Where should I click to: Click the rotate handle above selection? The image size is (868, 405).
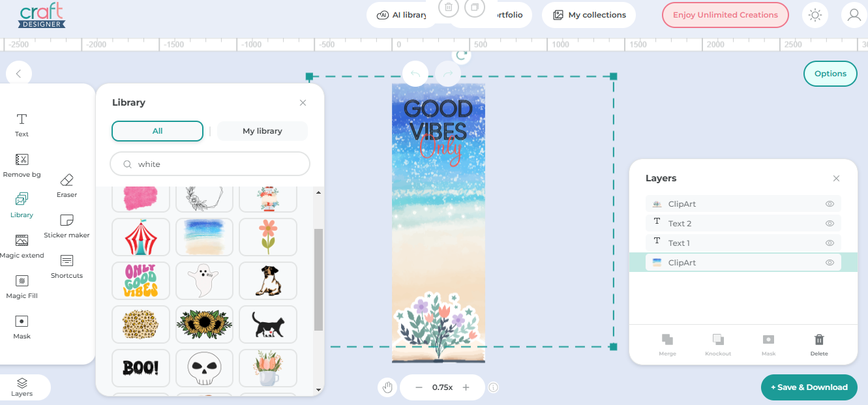pyautogui.click(x=462, y=55)
